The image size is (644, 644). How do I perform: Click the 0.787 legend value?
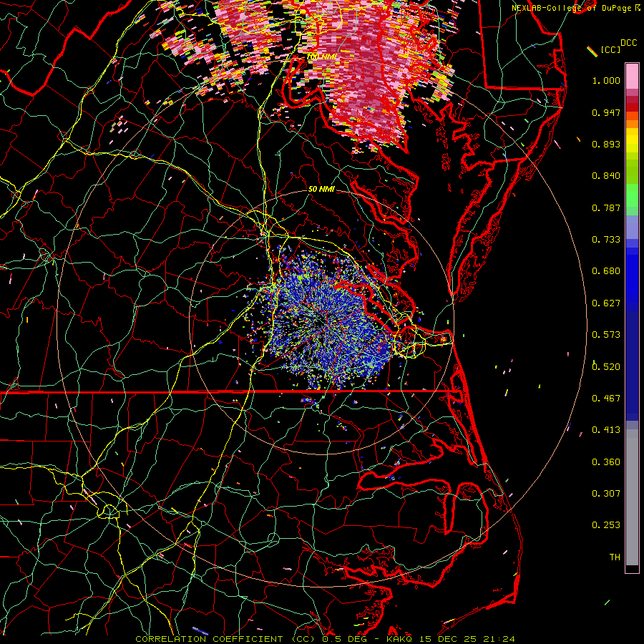tap(606, 208)
